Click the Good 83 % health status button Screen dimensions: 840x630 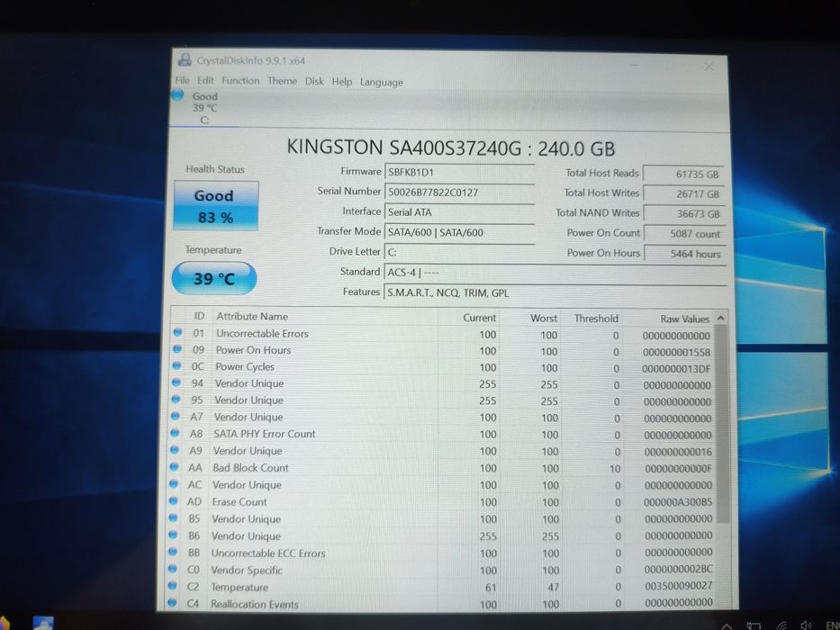pos(216,206)
